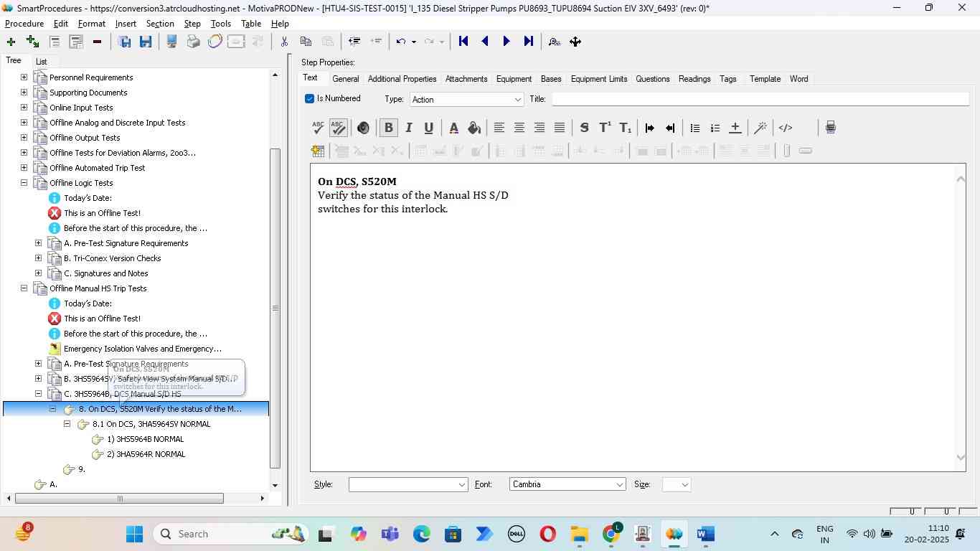This screenshot has height=551, width=980.
Task: Toggle auto spell check ABC double-check button
Action: 339,128
